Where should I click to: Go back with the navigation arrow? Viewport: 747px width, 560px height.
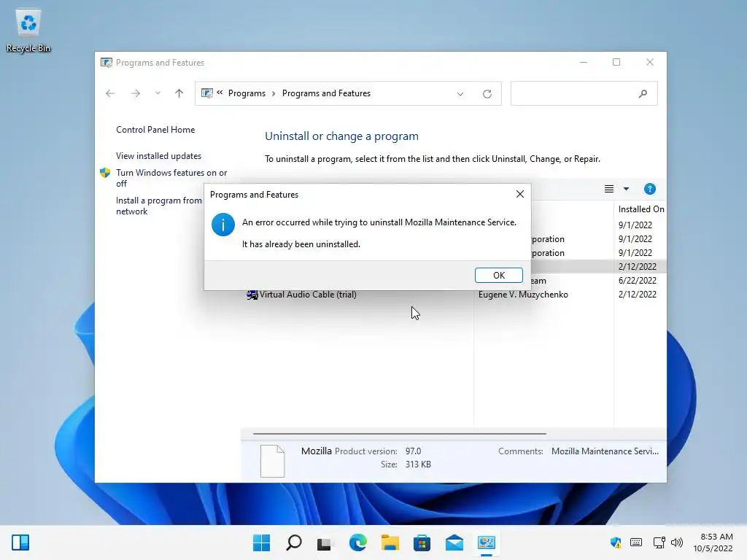tap(110, 93)
